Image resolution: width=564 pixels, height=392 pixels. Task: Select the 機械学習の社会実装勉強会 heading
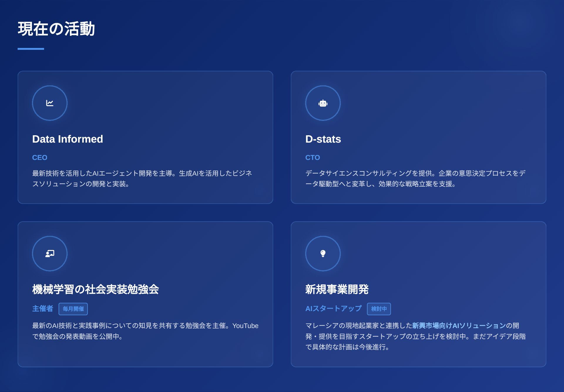(95, 289)
